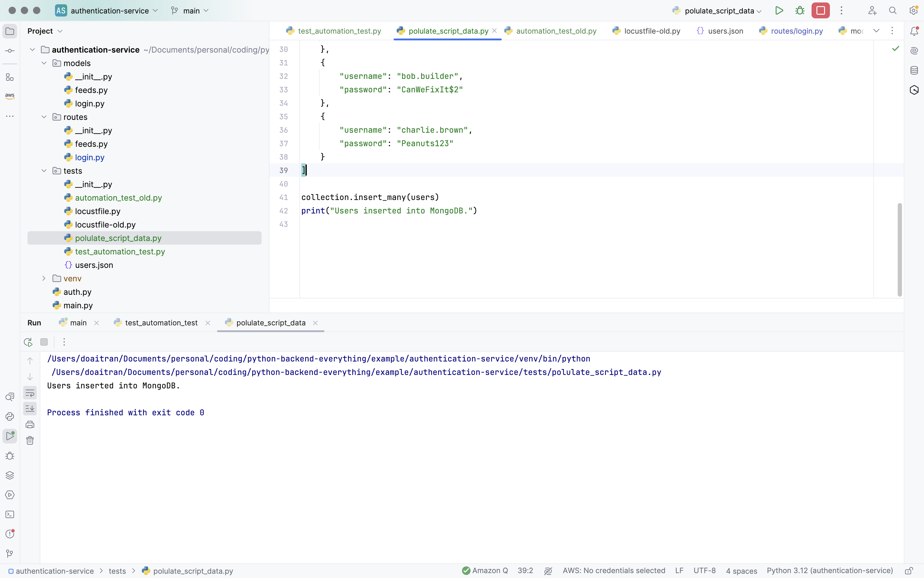Open the Database tool window icon
The image size is (924, 578).
pyautogui.click(x=914, y=70)
